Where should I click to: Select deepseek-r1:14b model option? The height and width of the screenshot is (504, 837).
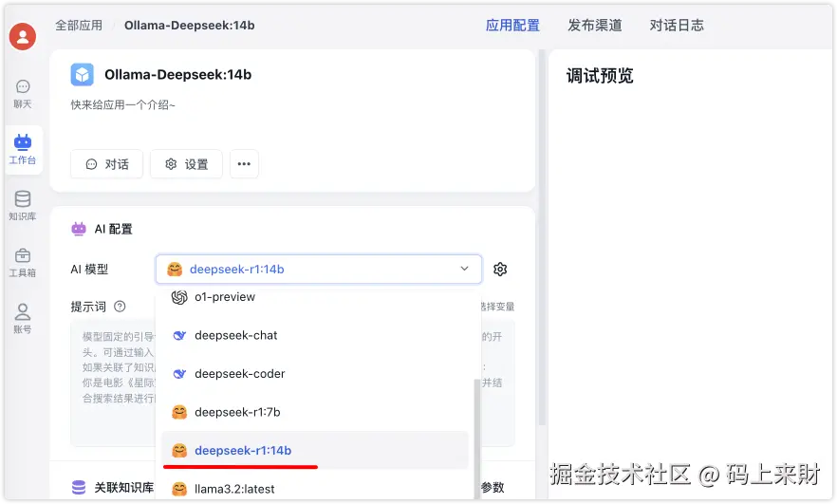click(315, 450)
